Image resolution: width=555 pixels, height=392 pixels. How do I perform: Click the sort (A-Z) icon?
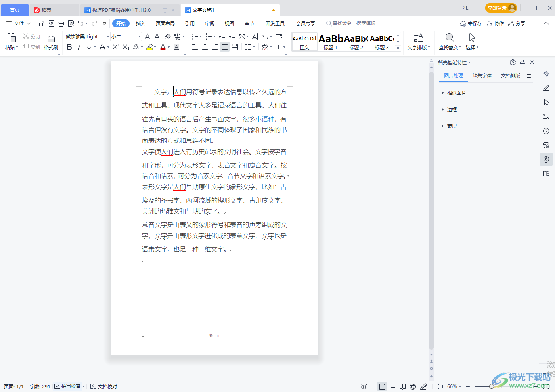pos(255,36)
